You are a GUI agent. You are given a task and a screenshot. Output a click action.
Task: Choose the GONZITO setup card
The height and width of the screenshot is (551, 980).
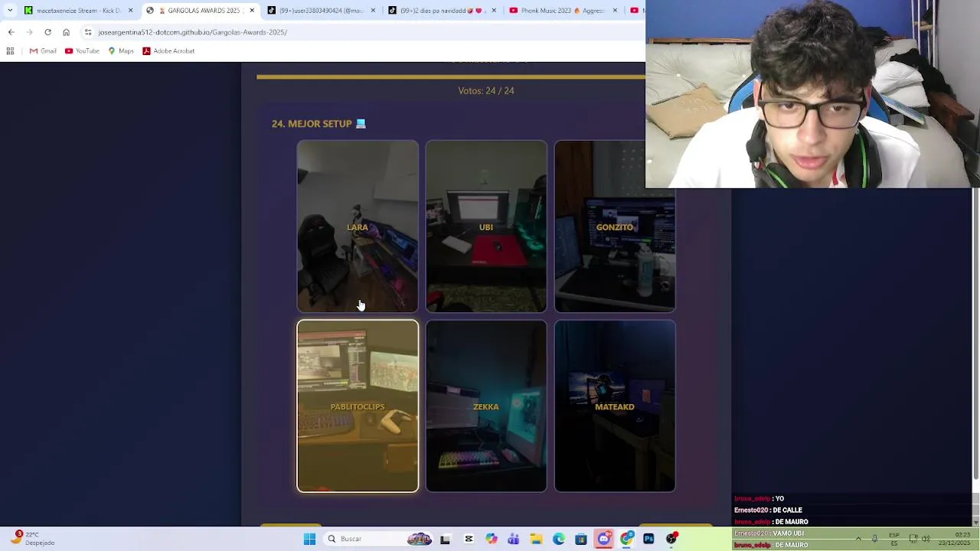[615, 227]
